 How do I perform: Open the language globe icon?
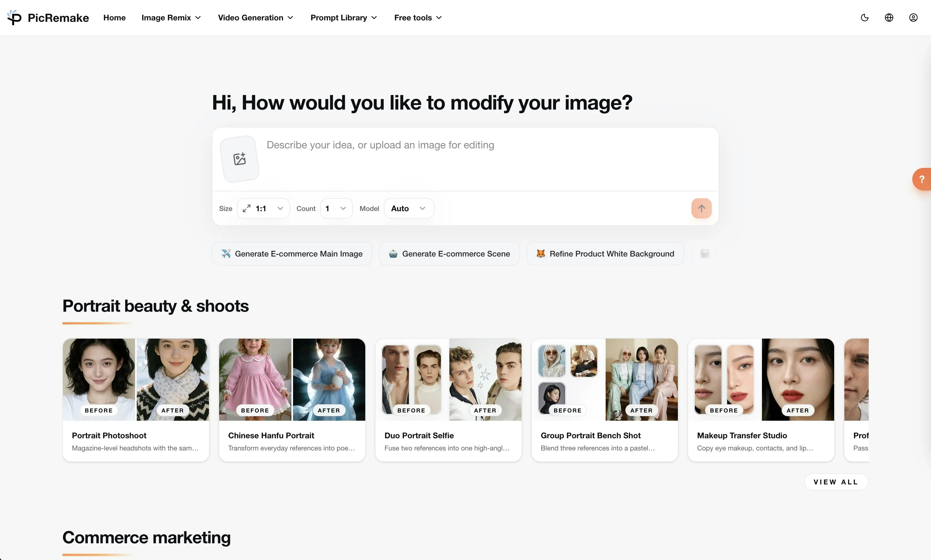(889, 17)
